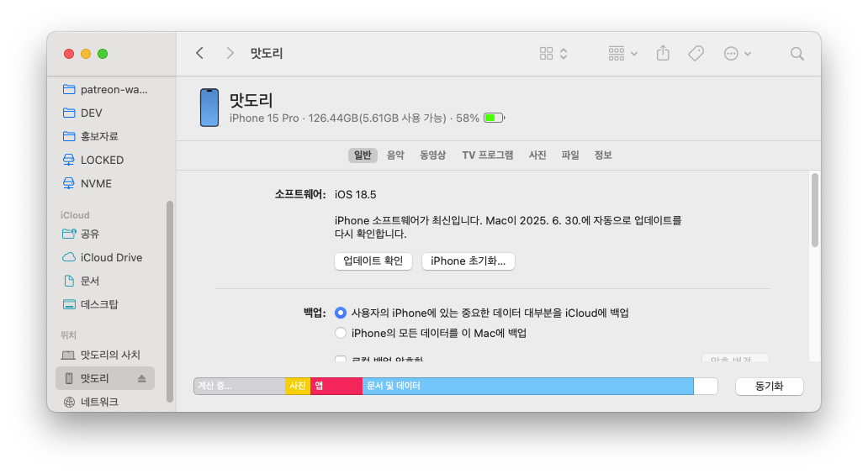Image resolution: width=868 pixels, height=474 pixels.
Task: Click the 앱 red storage segment
Action: [336, 386]
